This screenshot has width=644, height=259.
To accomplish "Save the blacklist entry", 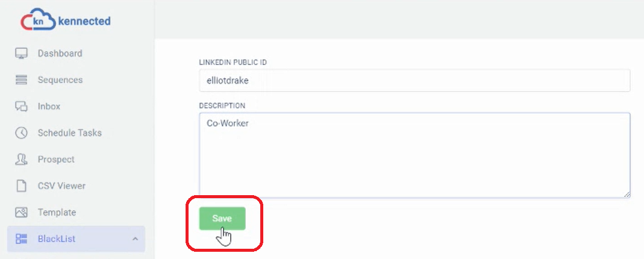I will click(x=222, y=219).
